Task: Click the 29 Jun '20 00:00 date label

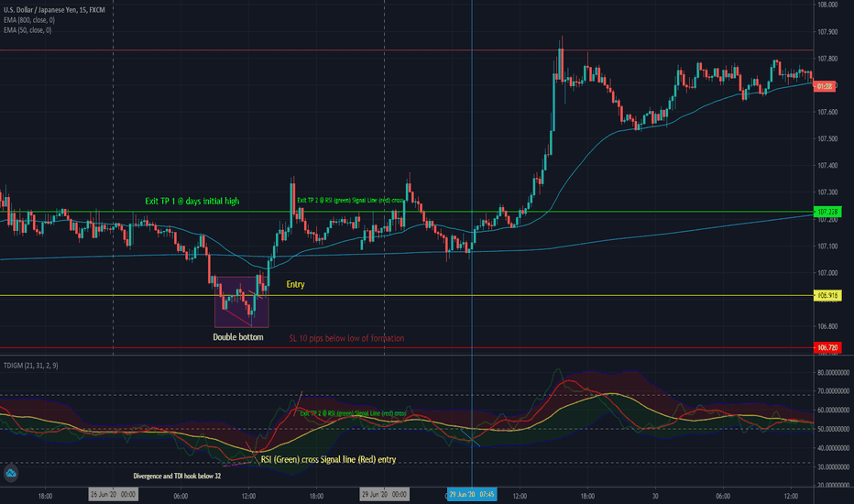Action: tap(384, 495)
